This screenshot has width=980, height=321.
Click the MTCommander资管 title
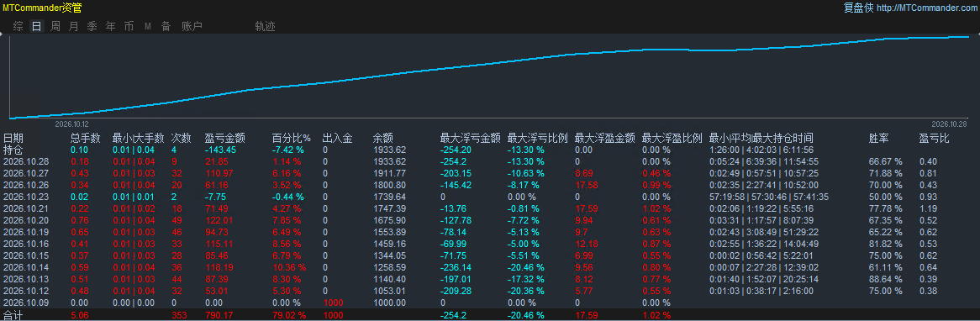pyautogui.click(x=42, y=8)
